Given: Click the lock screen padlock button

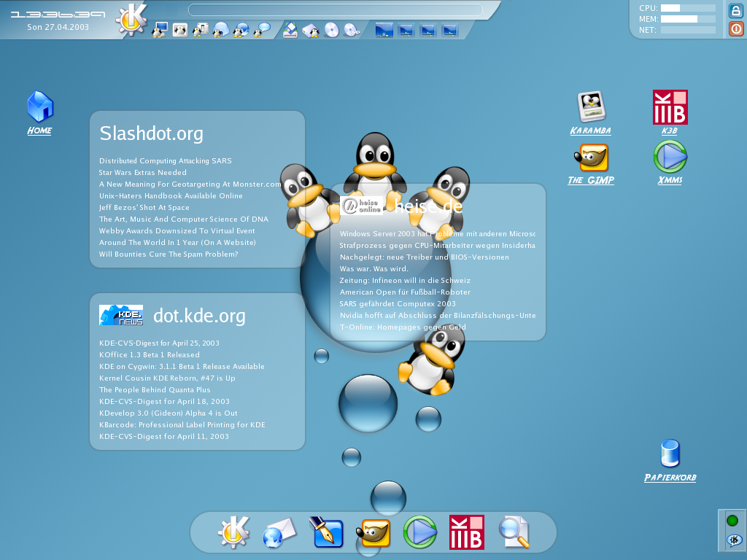Looking at the screenshot, I should click(736, 11).
